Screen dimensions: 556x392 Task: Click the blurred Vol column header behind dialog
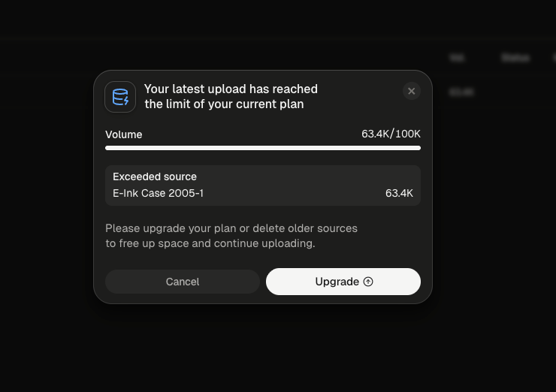[x=457, y=58]
